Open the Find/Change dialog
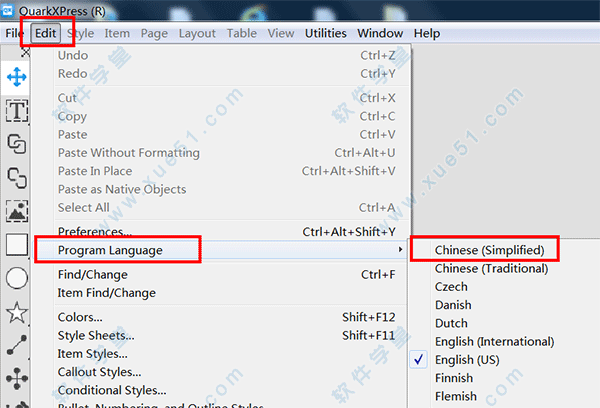600x408 pixels. (220, 274)
